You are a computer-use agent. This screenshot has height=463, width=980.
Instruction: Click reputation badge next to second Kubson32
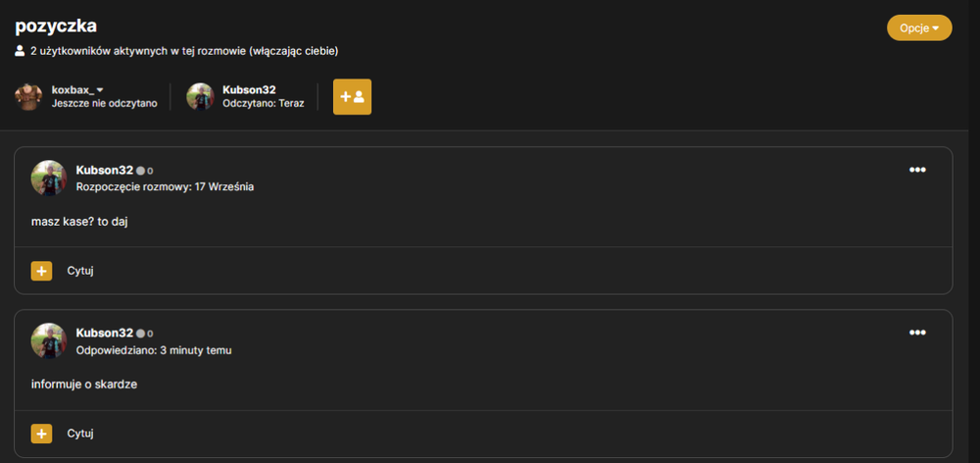[144, 334]
